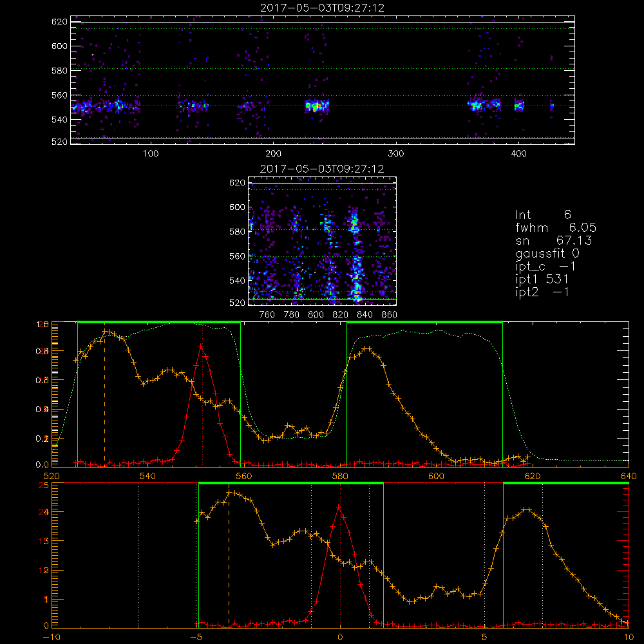Select the 'Int 6' readout line
This screenshot has height=644, width=644.
(x=543, y=214)
